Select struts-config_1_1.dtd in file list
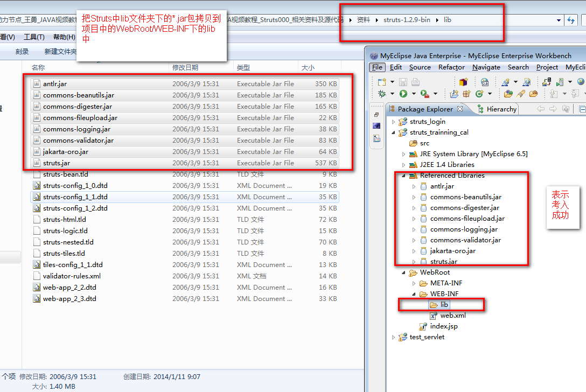Image resolution: width=586 pixels, height=392 pixels. tap(75, 197)
